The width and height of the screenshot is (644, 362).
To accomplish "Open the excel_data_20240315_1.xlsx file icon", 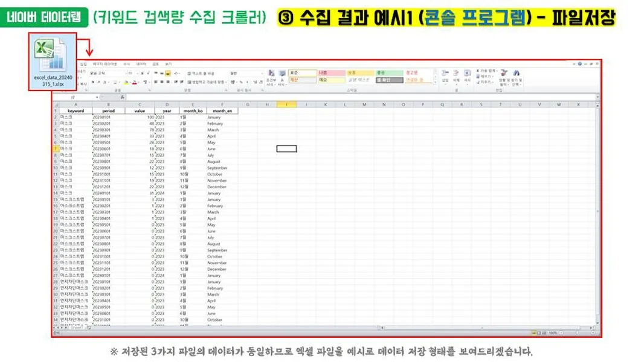I will 53,62.
